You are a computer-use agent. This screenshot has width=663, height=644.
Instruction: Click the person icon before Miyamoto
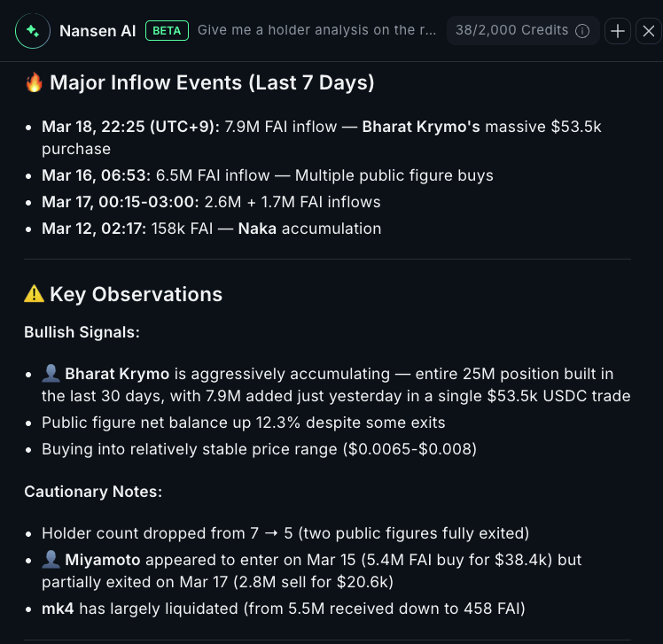[x=51, y=560]
